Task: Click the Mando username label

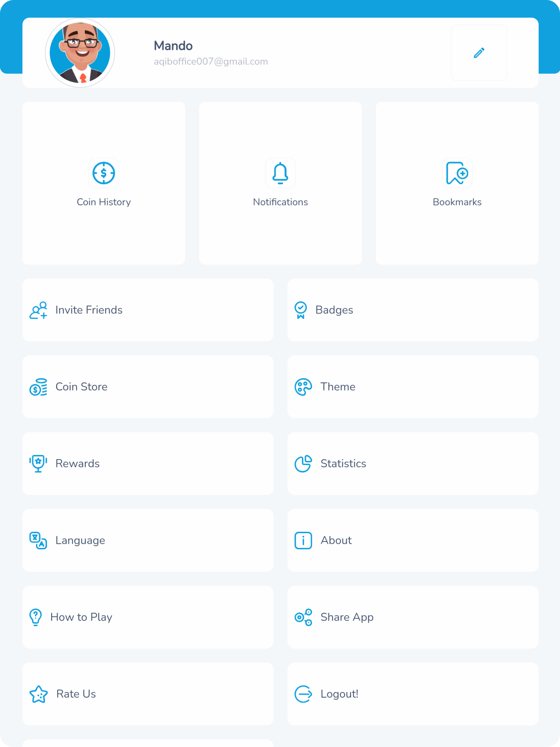Action: [x=173, y=46]
